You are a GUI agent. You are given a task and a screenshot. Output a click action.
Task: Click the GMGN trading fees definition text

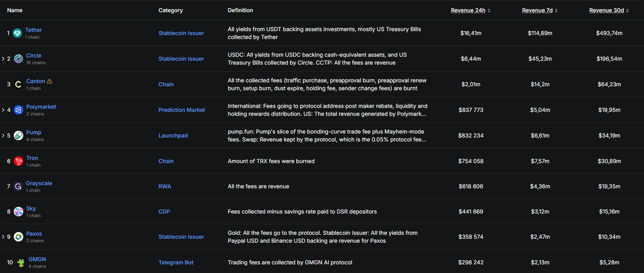coord(290,262)
